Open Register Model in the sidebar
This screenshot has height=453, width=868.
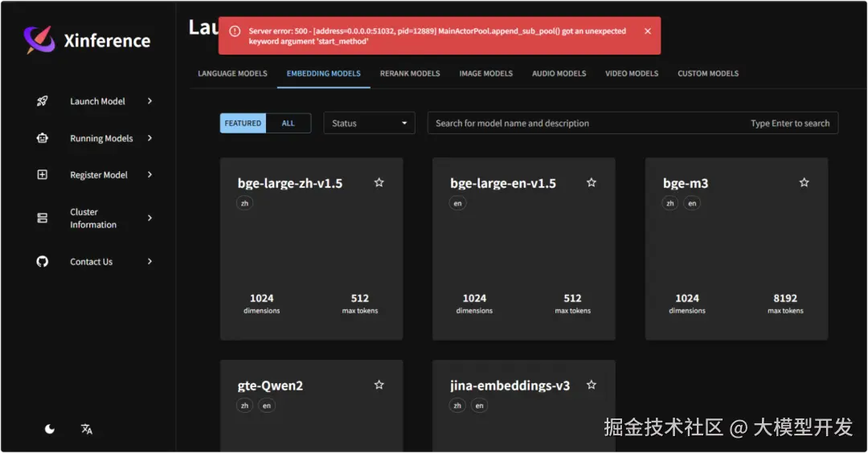(x=94, y=175)
